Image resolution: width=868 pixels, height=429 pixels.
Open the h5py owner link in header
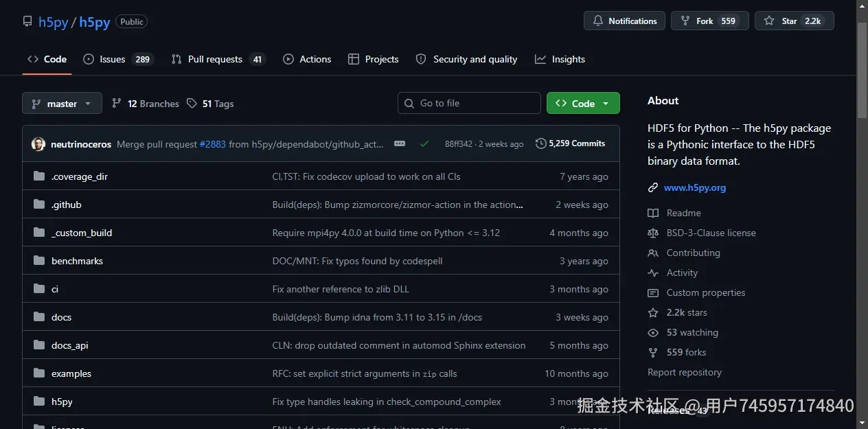point(53,22)
